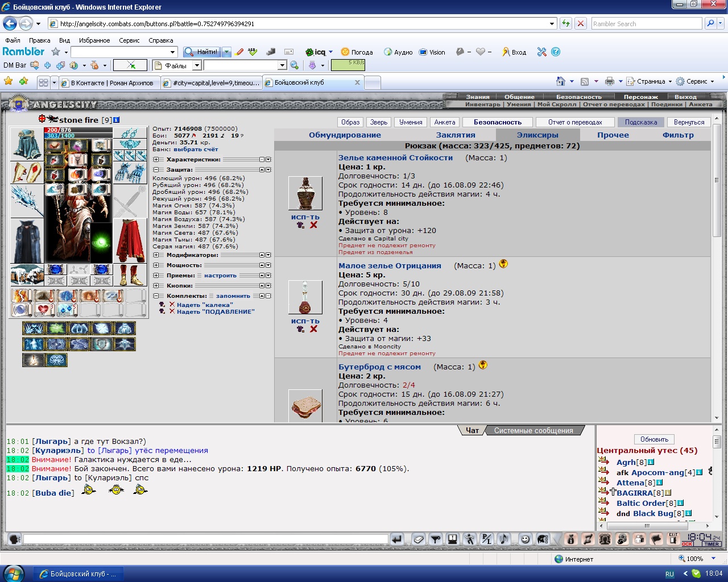Open the address bar URL dropdown
The height and width of the screenshot is (582, 728).
pyautogui.click(x=552, y=24)
